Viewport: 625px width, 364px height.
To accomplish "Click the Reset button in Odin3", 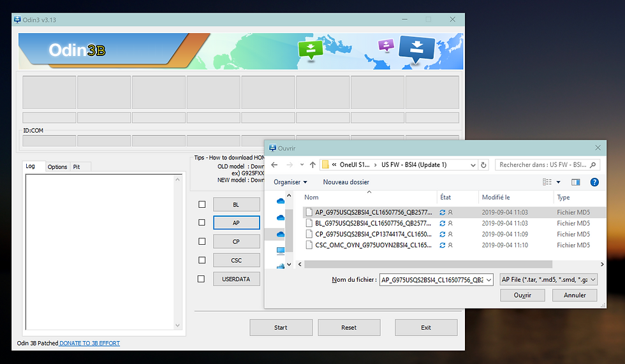I will pyautogui.click(x=349, y=328).
